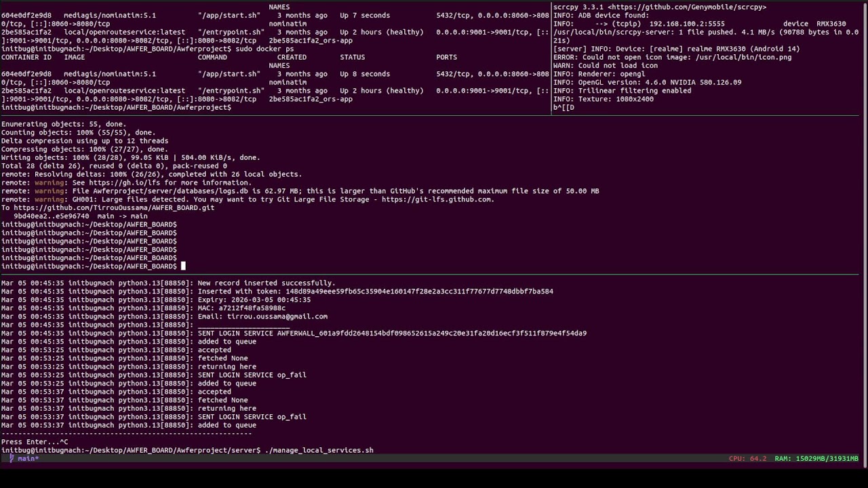
Task: Click the git branch icon in status bar
Action: 12,459
